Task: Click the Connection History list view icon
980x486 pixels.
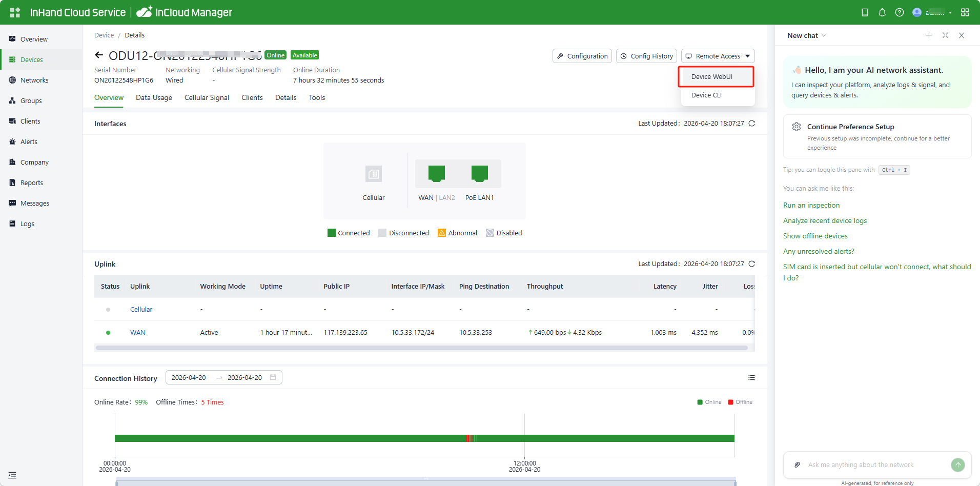Action: (751, 378)
